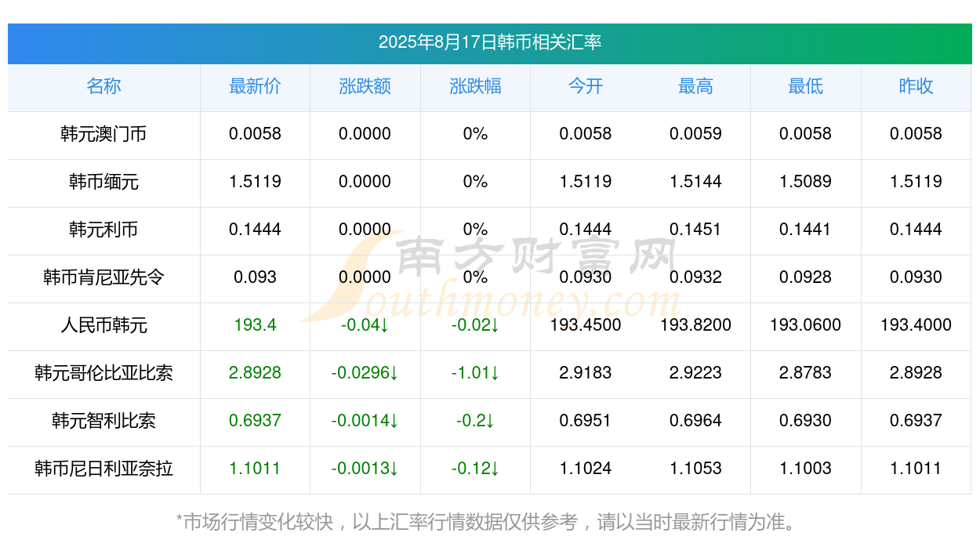The image size is (980, 547).
Task: Click 人民币韩元 lowest value 193.0600
Action: click(805, 325)
